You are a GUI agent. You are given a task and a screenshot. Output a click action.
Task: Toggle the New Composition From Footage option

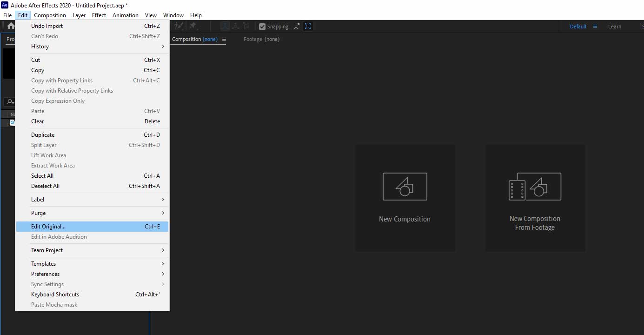point(535,198)
